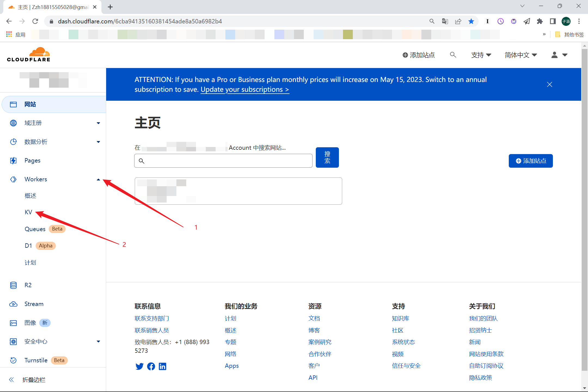The width and height of the screenshot is (588, 392).
Task: Open 联系支持部门 footer link
Action: 152,318
